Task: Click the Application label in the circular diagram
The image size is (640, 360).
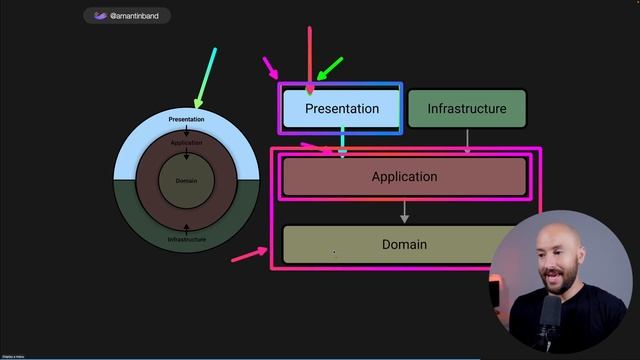Action: point(186,142)
